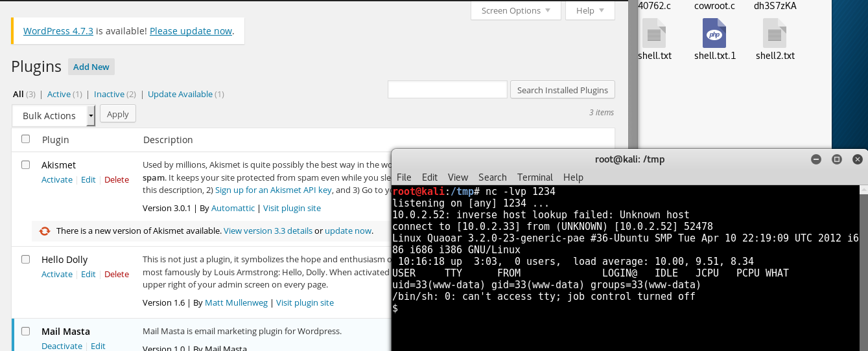This screenshot has width=868, height=351.
Task: Open the WordPress 4.7.3 link
Action: pyautogui.click(x=58, y=30)
